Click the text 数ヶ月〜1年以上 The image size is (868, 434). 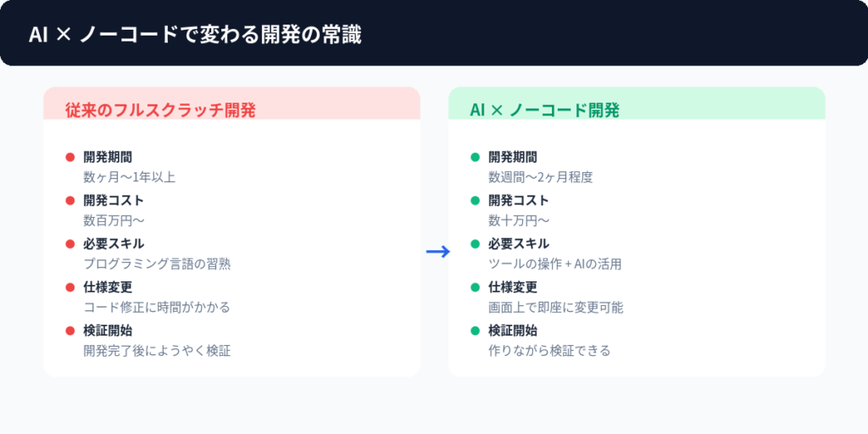tap(129, 177)
